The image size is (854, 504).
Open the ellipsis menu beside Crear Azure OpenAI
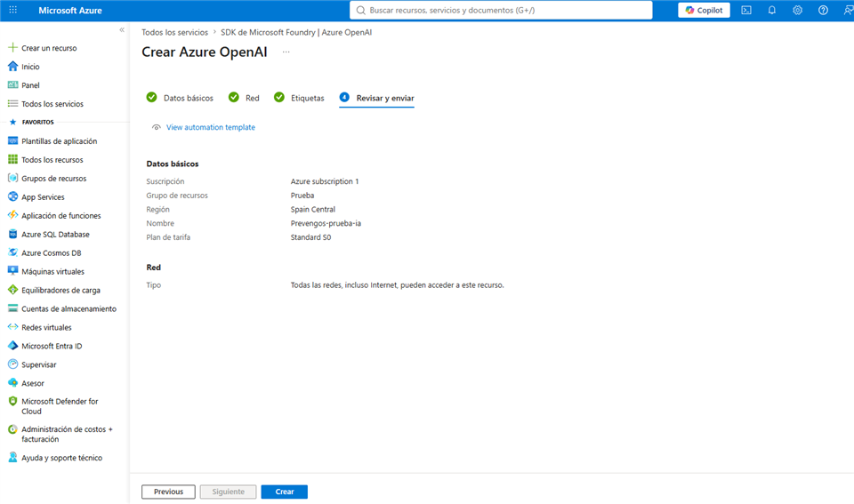[286, 52]
